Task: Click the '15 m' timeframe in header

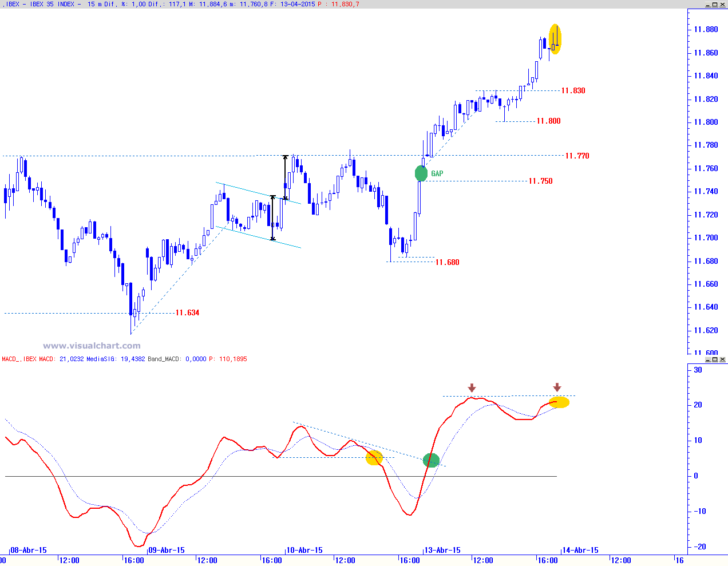Action: point(94,4)
